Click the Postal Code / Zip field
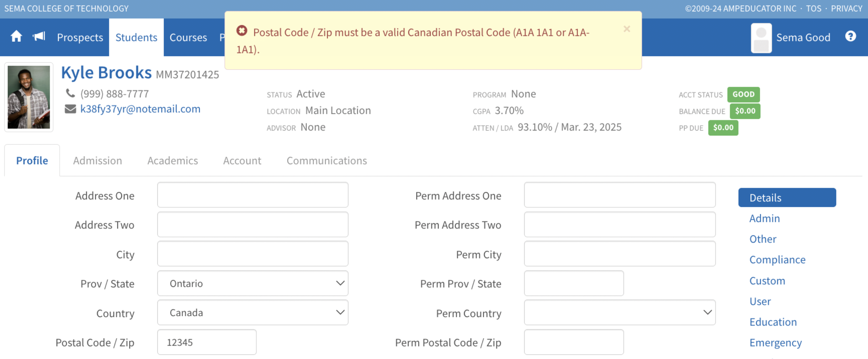Viewport: 868px width, 359px height. pos(207,342)
